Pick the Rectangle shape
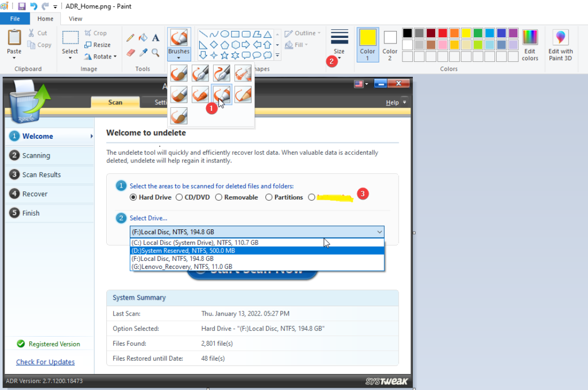Viewport: 588px width, 390px height. coord(235,34)
